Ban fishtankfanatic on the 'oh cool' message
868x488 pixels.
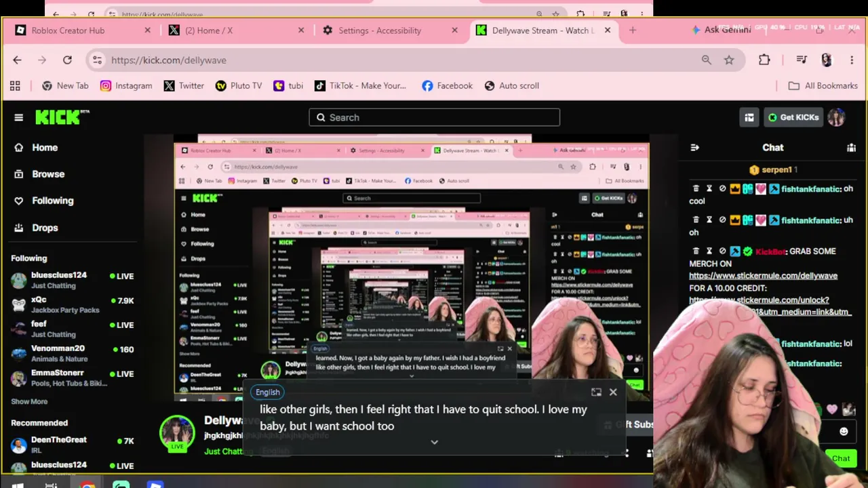tap(722, 188)
